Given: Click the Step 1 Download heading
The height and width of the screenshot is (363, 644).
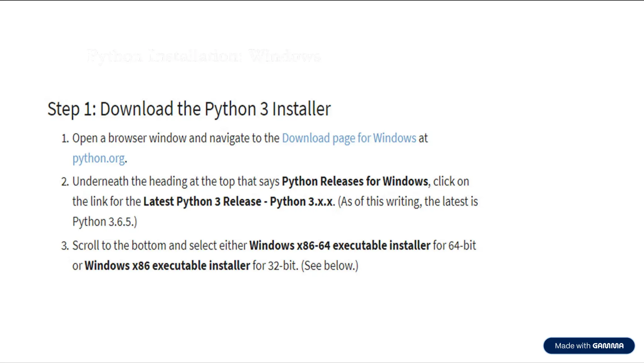Looking at the screenshot, I should [189, 109].
